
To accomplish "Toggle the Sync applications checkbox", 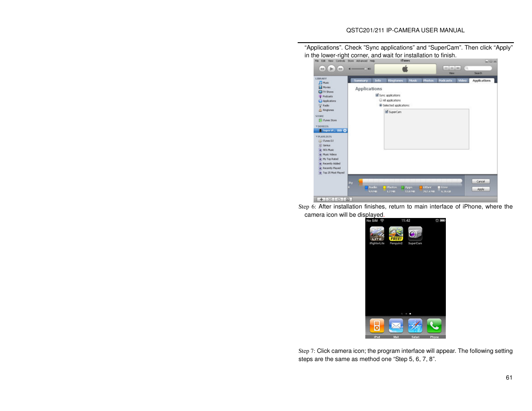I will pos(377,95).
